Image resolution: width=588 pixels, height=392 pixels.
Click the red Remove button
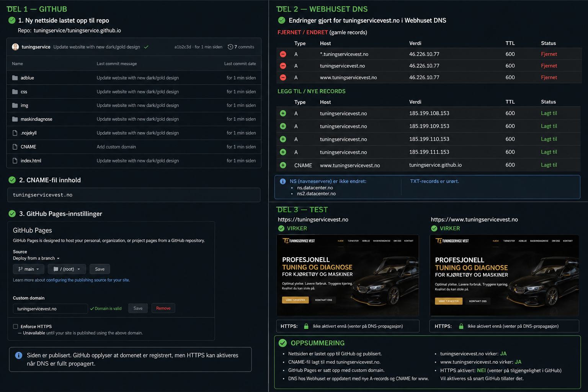163,308
